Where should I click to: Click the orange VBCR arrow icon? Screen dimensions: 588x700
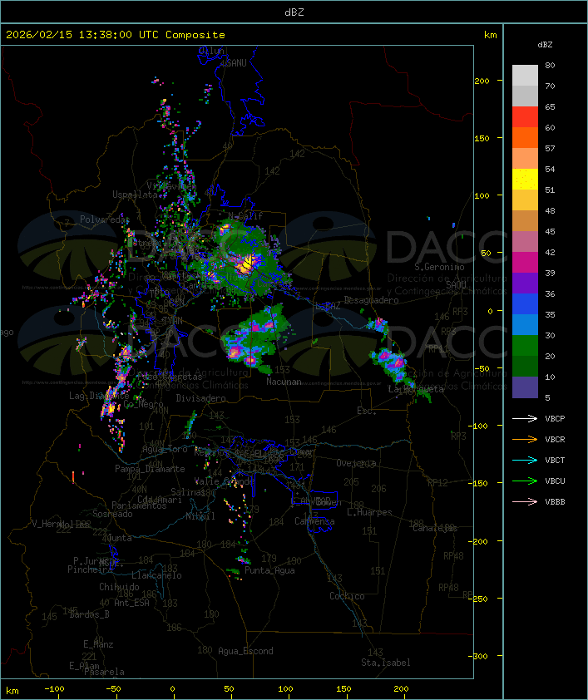(525, 440)
